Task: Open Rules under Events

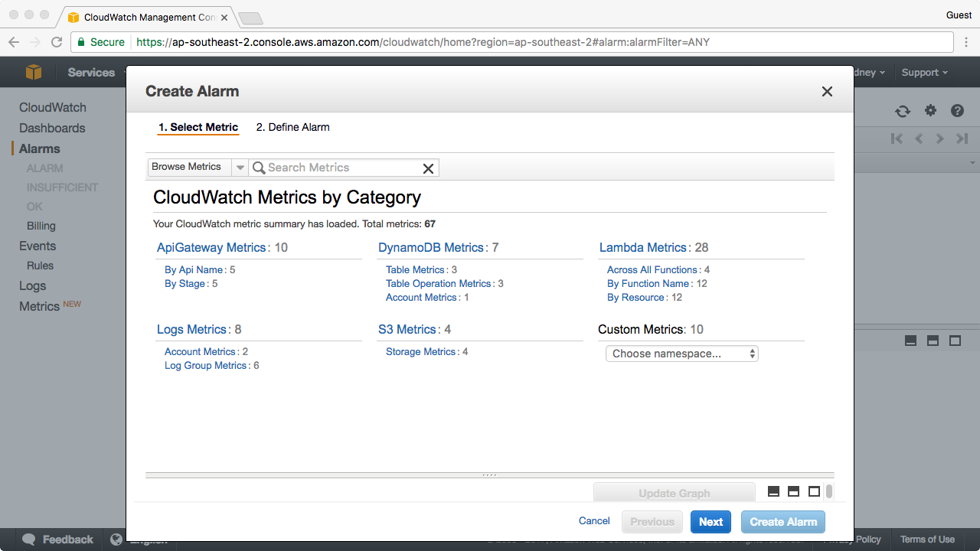Action: 40,266
